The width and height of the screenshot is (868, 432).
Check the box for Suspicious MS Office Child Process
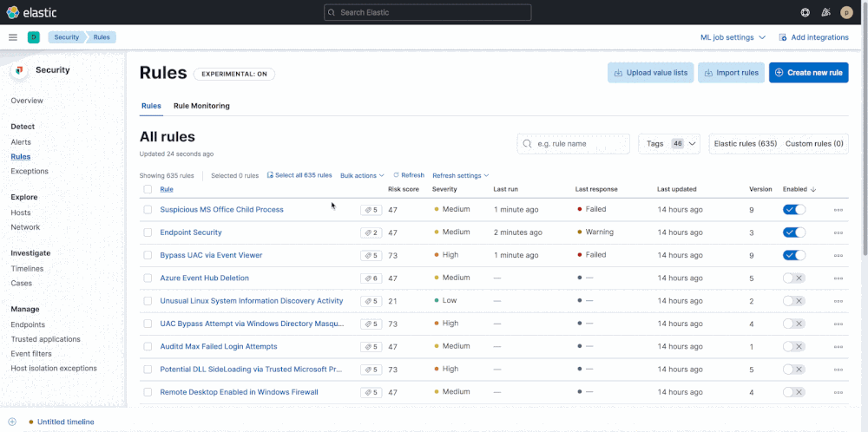pyautogui.click(x=148, y=210)
